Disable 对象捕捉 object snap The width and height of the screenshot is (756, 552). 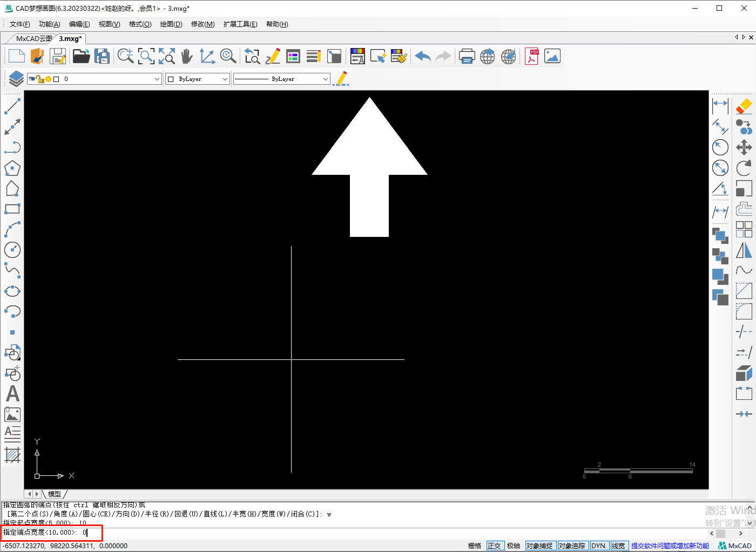click(541, 546)
